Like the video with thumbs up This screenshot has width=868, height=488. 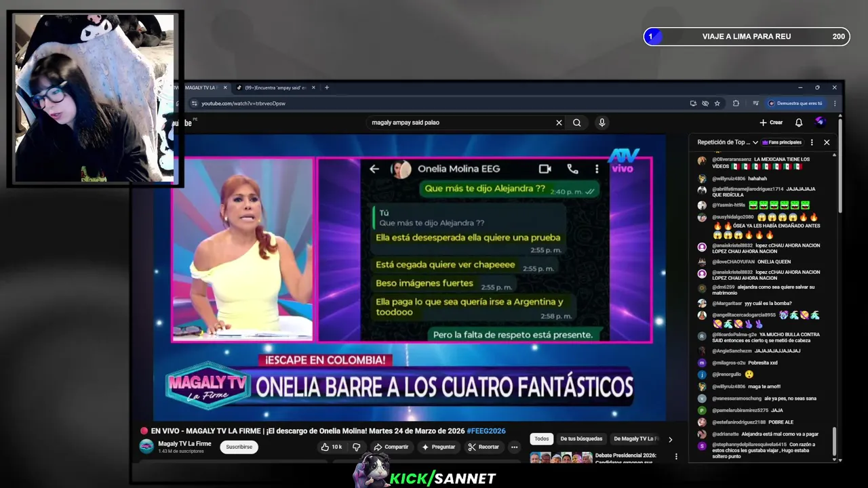(x=332, y=447)
